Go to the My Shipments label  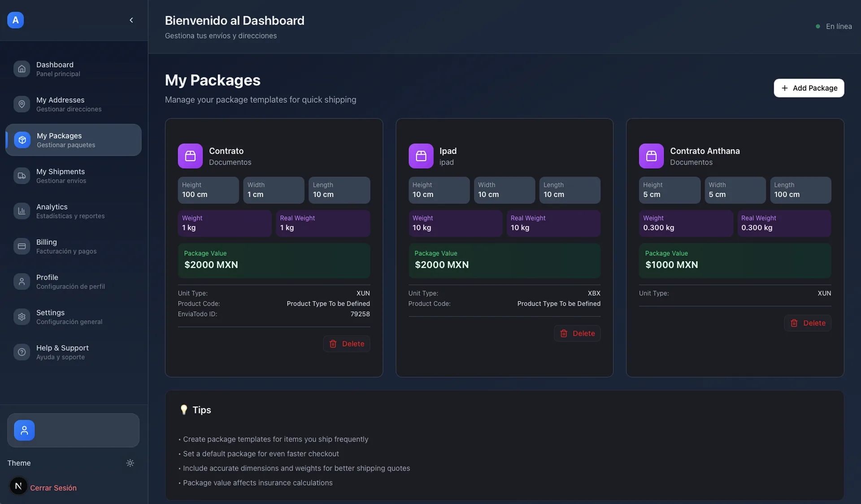(x=61, y=172)
